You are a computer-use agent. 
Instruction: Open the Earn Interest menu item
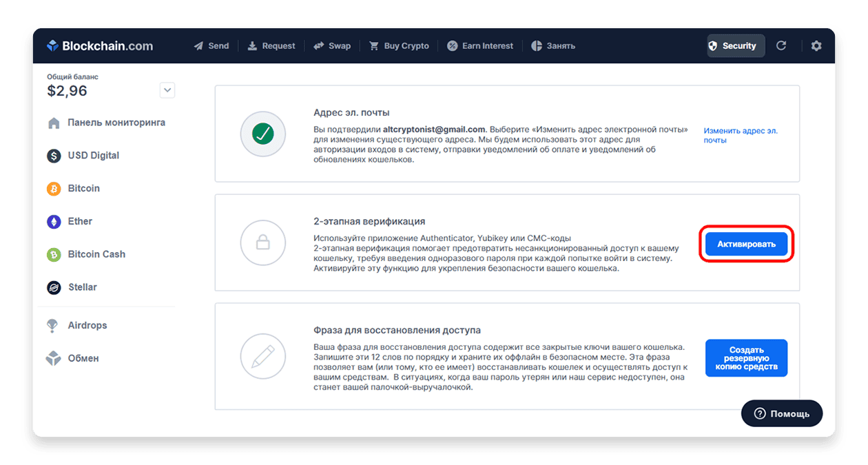(x=480, y=46)
